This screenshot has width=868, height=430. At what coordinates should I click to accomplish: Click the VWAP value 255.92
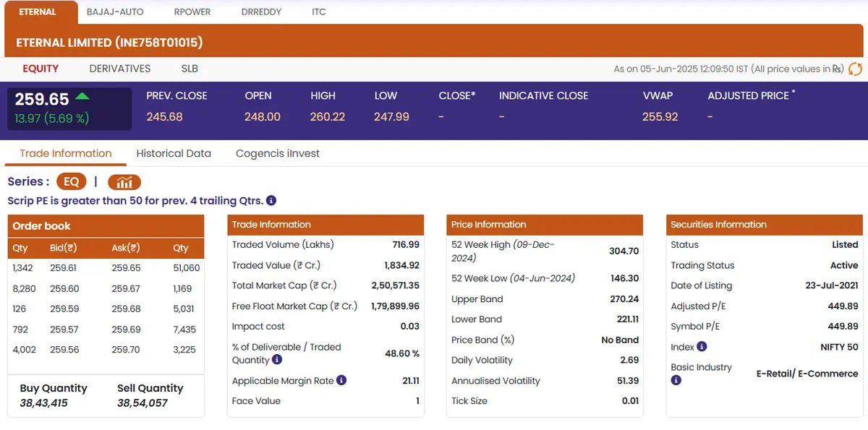click(660, 116)
